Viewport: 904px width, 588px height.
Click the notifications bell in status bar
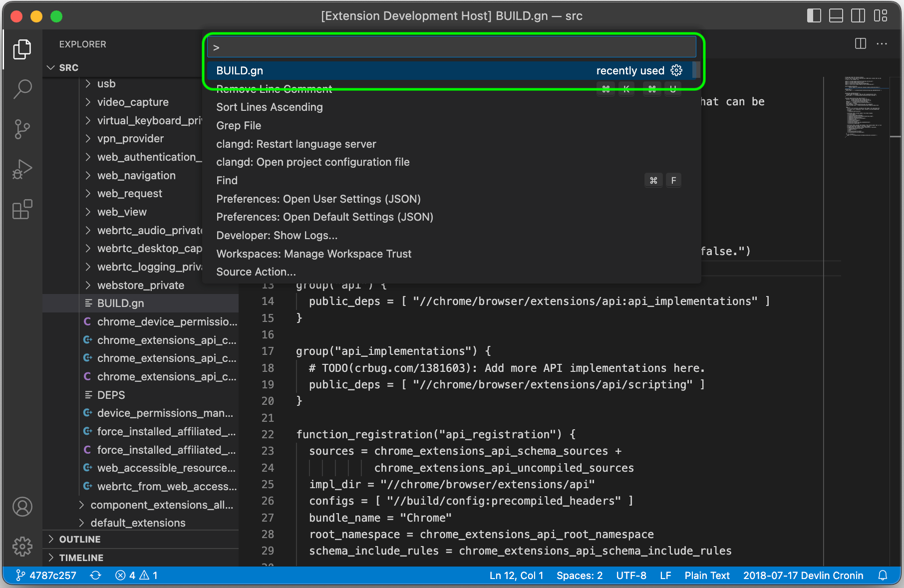(883, 576)
